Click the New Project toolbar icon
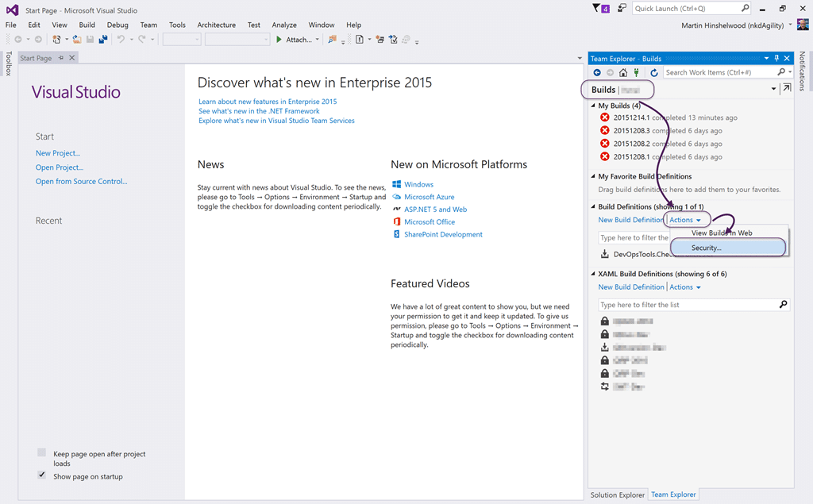Image resolution: width=813 pixels, height=504 pixels. (56, 40)
